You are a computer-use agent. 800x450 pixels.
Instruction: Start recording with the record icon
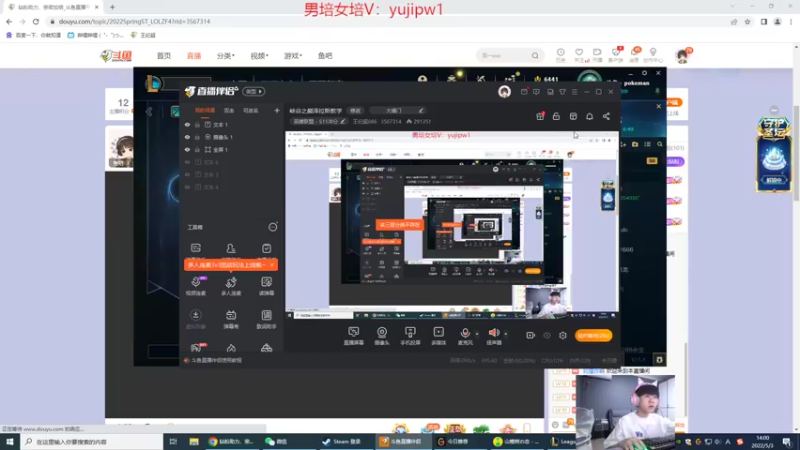tap(531, 335)
